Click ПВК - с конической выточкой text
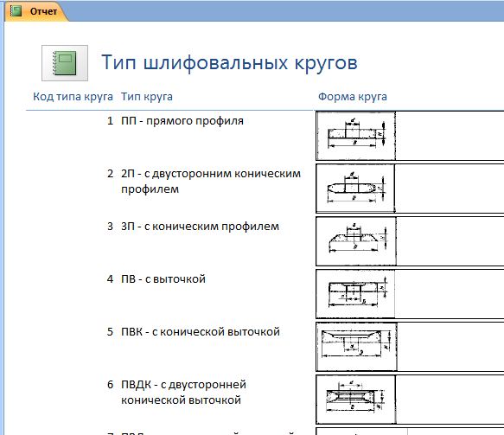The width and height of the screenshot is (504, 435). pyautogui.click(x=201, y=332)
